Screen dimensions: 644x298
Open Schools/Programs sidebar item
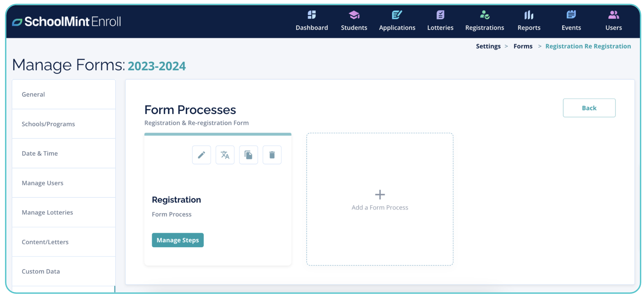[48, 124]
